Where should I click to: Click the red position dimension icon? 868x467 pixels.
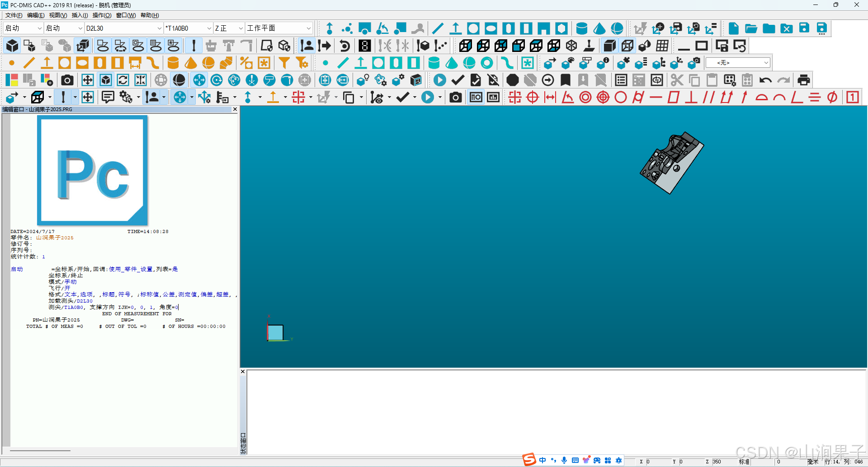[x=533, y=97]
